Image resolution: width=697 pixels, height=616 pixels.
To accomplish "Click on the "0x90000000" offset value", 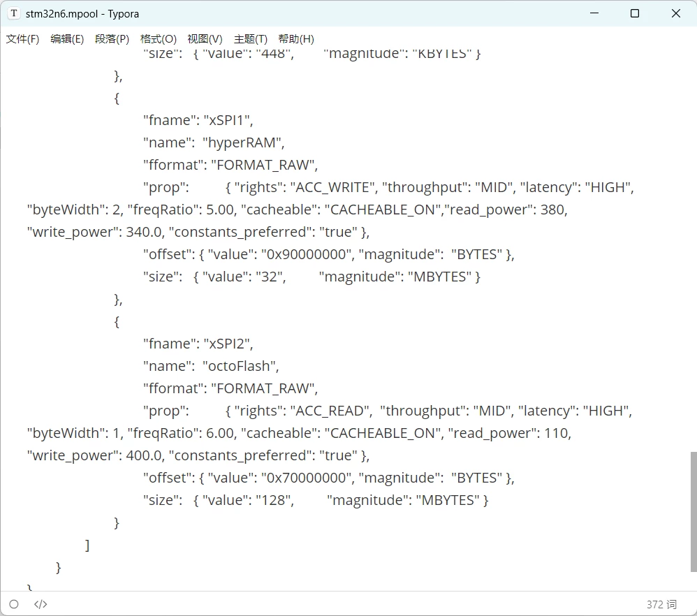I will tap(307, 254).
